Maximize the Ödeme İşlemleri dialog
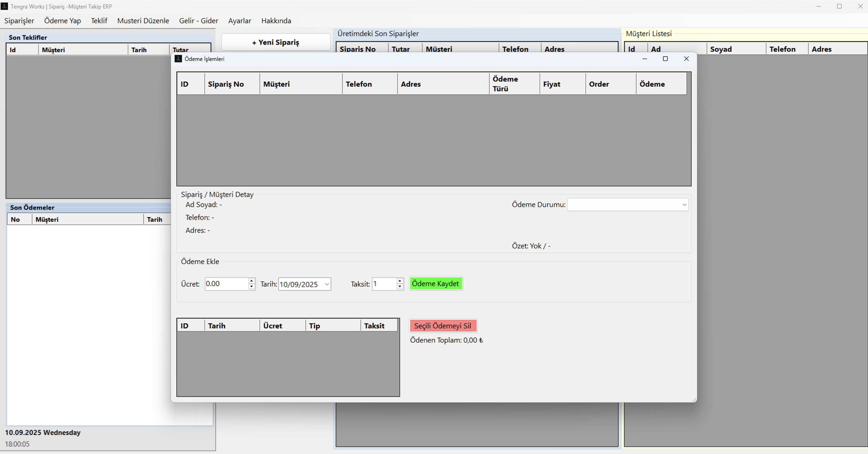 coord(665,59)
